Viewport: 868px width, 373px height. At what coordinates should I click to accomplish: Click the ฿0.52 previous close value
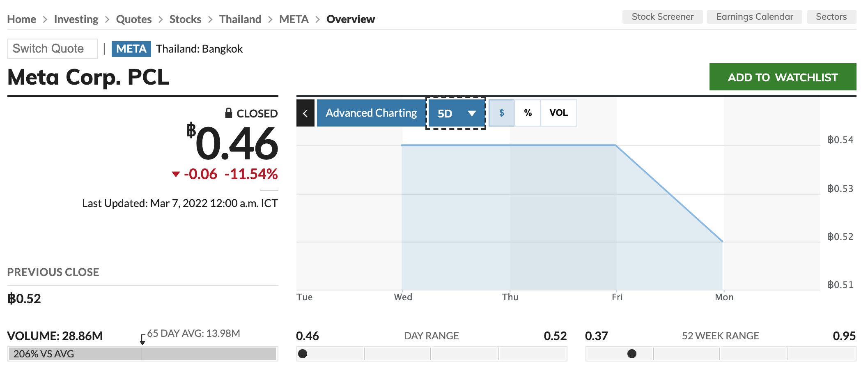pos(24,299)
